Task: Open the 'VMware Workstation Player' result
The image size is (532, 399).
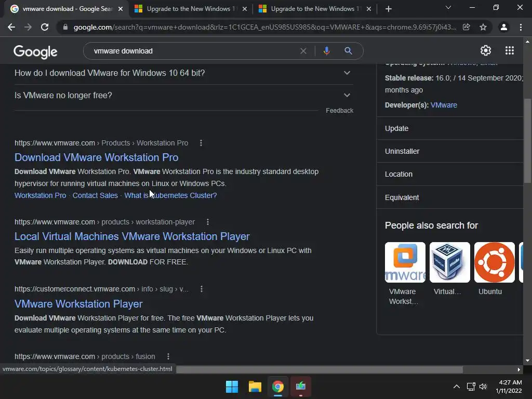Action: tap(78, 303)
